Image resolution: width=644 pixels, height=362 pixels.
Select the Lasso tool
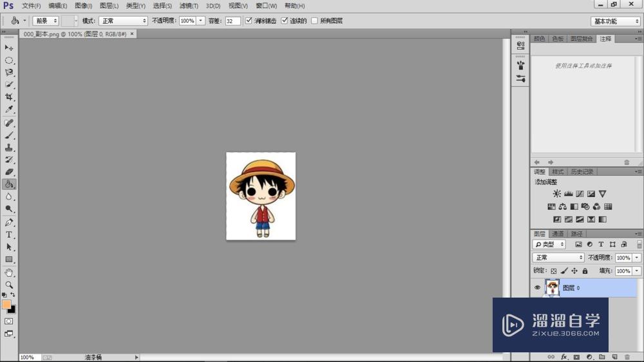[x=8, y=72]
